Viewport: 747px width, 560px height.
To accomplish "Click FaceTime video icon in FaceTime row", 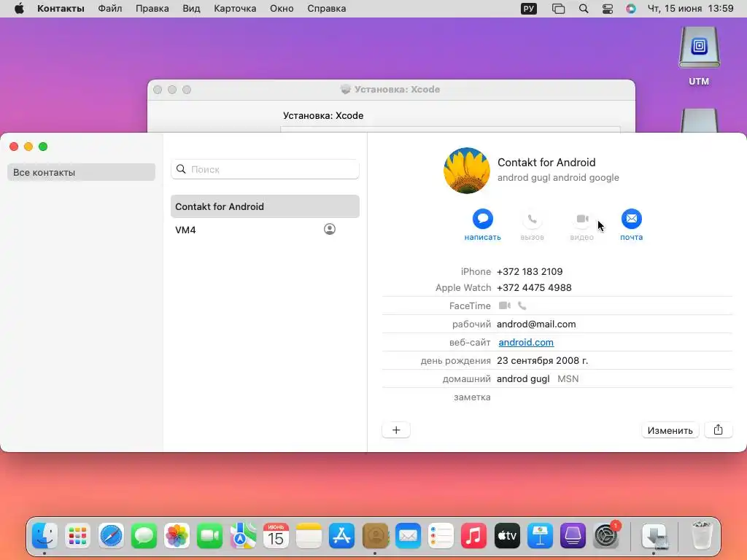I will [505, 306].
